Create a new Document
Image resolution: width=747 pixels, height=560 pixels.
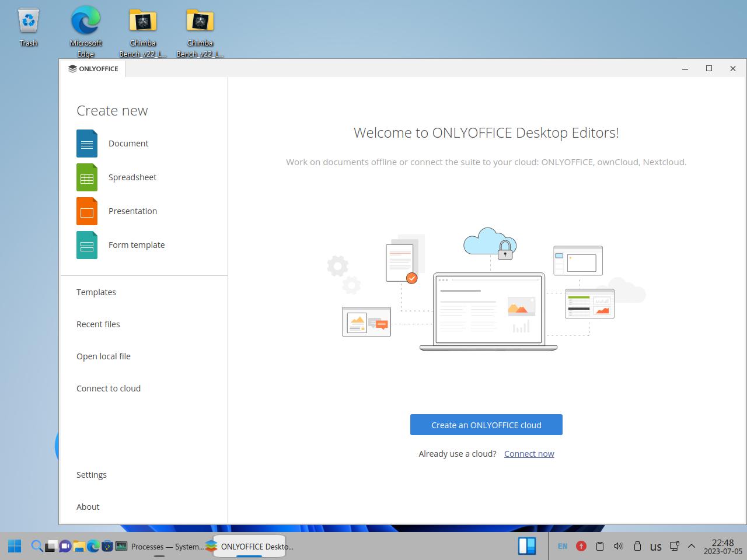coord(112,143)
